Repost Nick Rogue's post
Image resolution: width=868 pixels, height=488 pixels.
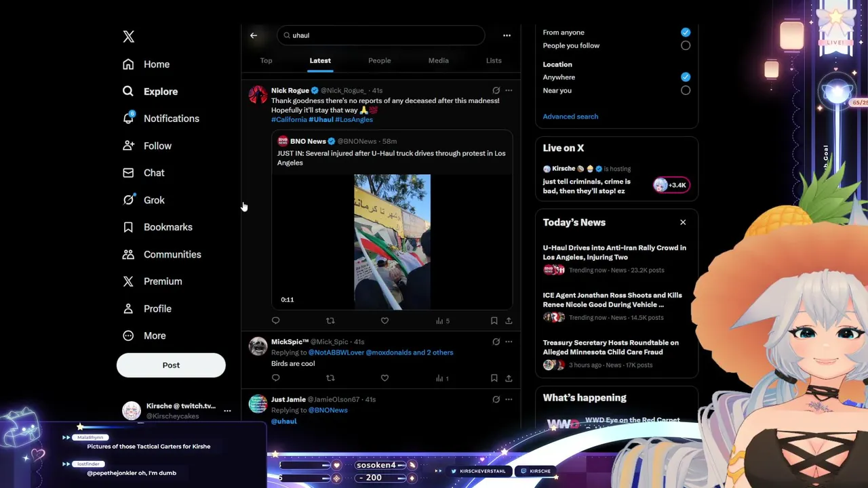[330, 321]
